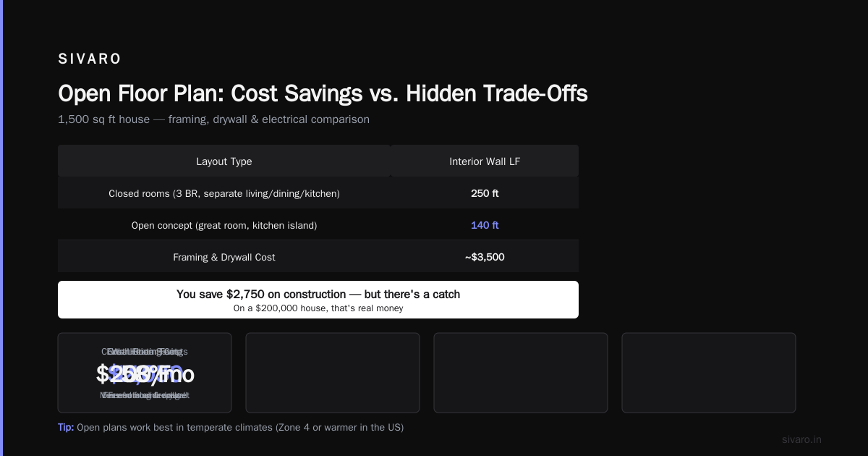The width and height of the screenshot is (868, 456).
Task: Click the highlighted 140 ft value
Action: [485, 225]
